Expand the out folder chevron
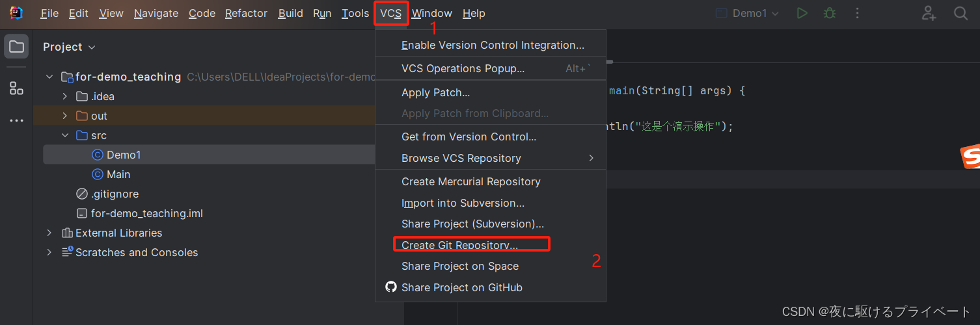The height and width of the screenshot is (325, 980). [x=64, y=116]
